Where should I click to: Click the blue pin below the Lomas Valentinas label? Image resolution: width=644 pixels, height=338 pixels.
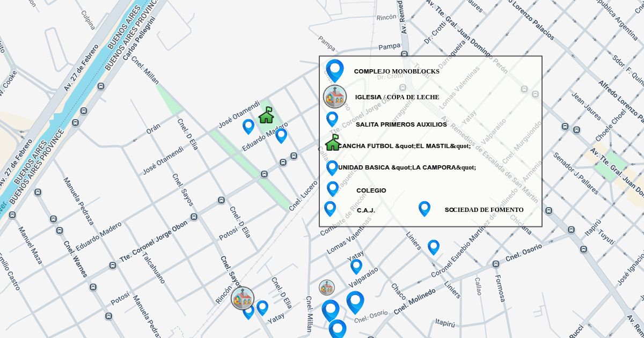coord(356,266)
